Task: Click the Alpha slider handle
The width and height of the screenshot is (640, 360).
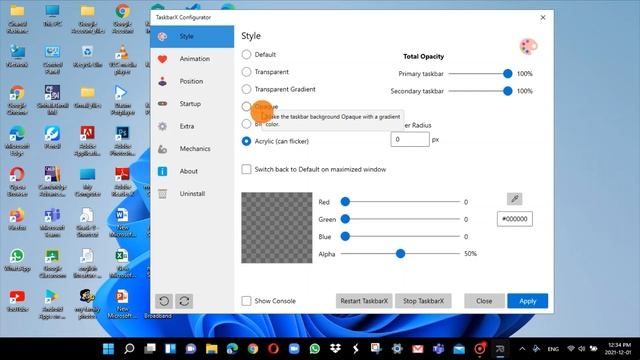Action: (400, 254)
